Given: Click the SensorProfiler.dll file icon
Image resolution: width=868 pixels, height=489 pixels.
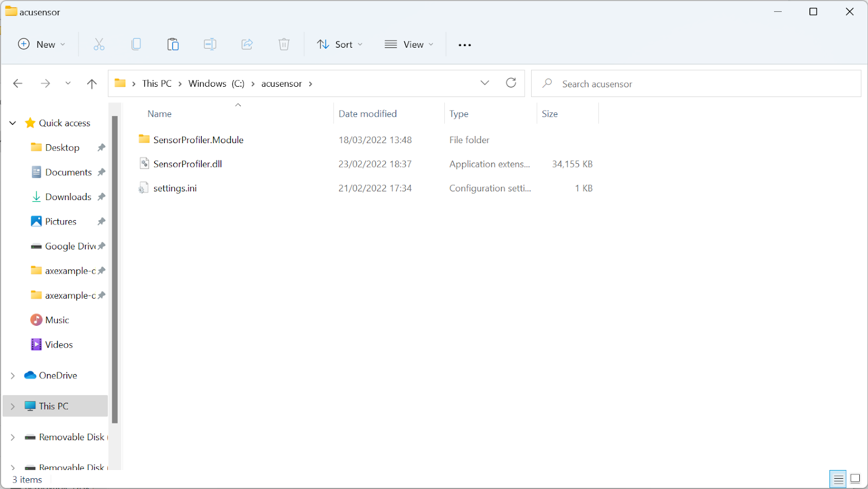Looking at the screenshot, I should (144, 164).
